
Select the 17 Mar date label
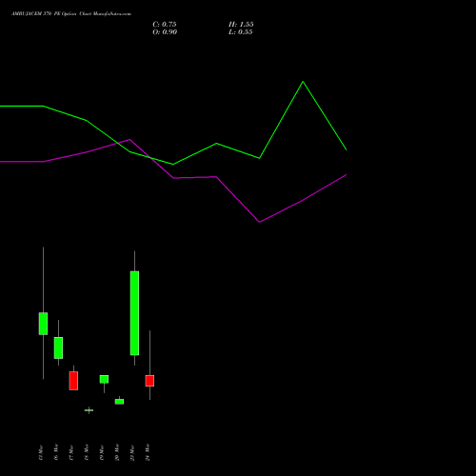point(71,452)
